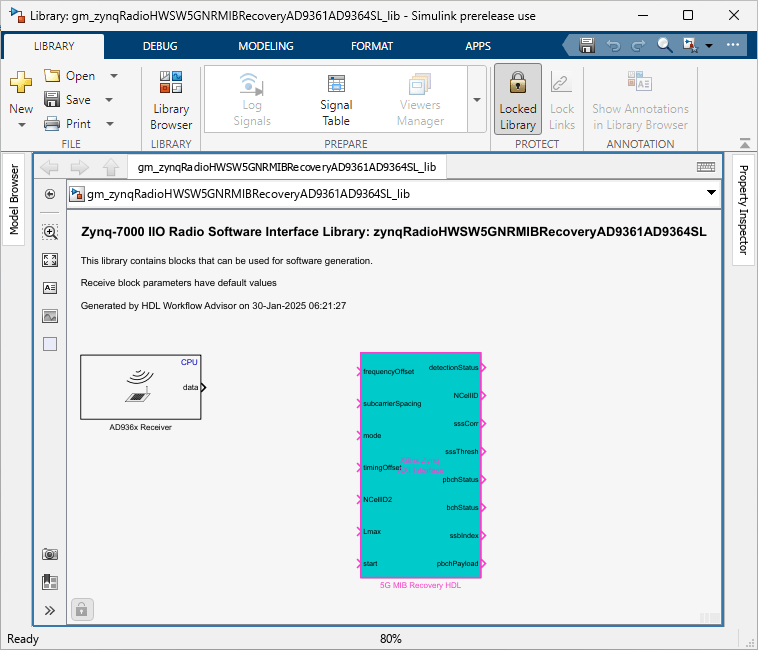Switch to the DEBUG tab
Screen dimensions: 758x650
(x=160, y=46)
